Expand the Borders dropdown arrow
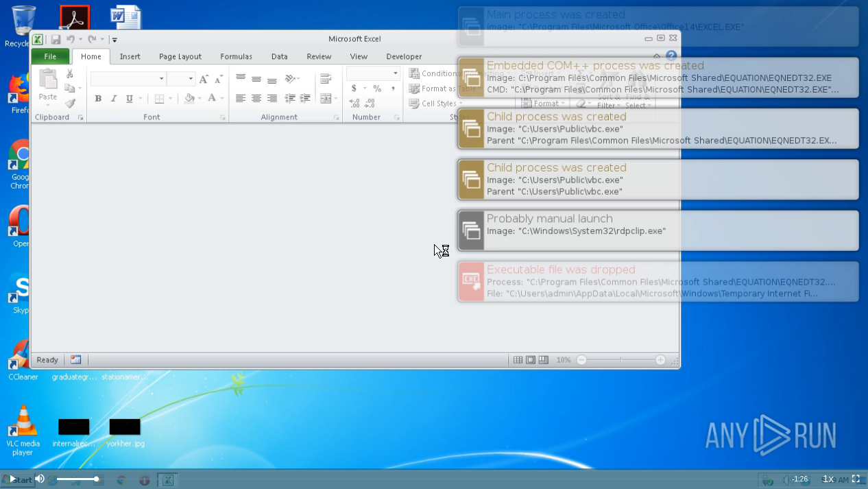The image size is (868, 489). click(x=170, y=99)
